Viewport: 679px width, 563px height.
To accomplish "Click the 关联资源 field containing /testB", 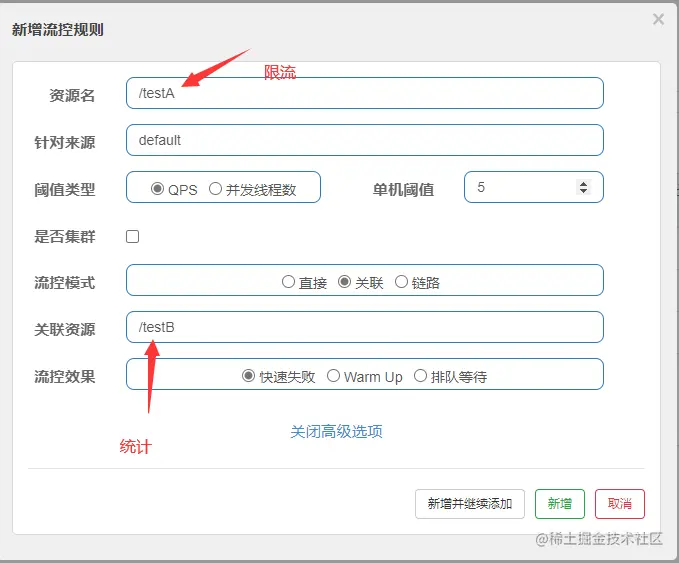I will 365,327.
